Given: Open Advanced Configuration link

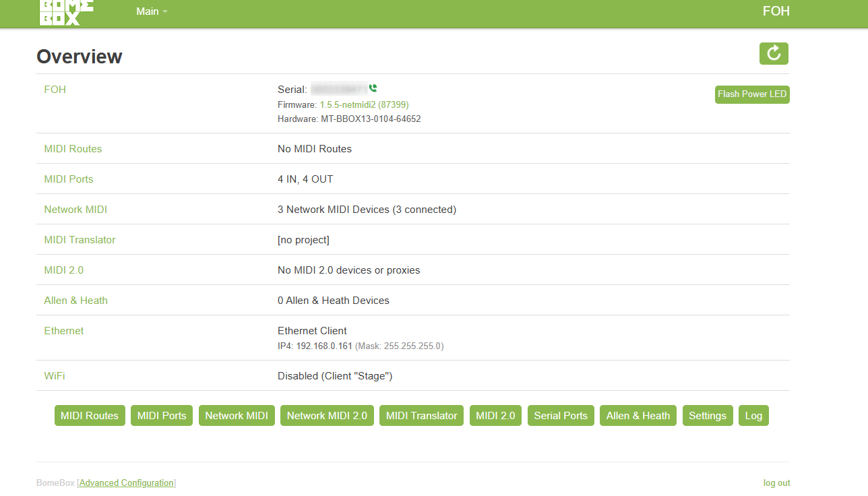Looking at the screenshot, I should click(127, 483).
